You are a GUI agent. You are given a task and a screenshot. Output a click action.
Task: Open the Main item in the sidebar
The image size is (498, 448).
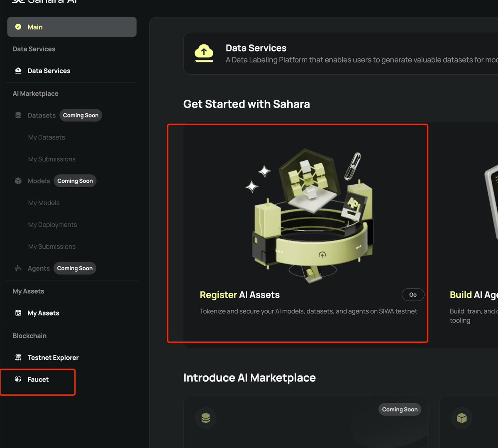[72, 27]
